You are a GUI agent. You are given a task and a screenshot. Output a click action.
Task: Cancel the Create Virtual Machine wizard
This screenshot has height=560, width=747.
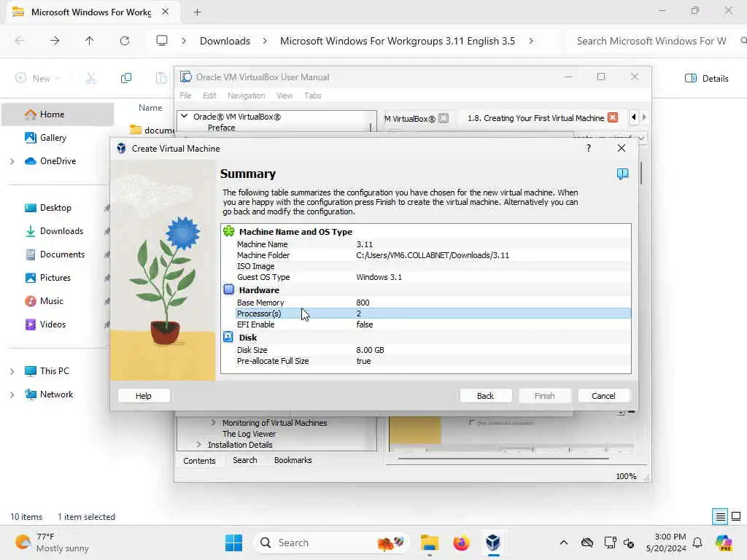coord(603,396)
